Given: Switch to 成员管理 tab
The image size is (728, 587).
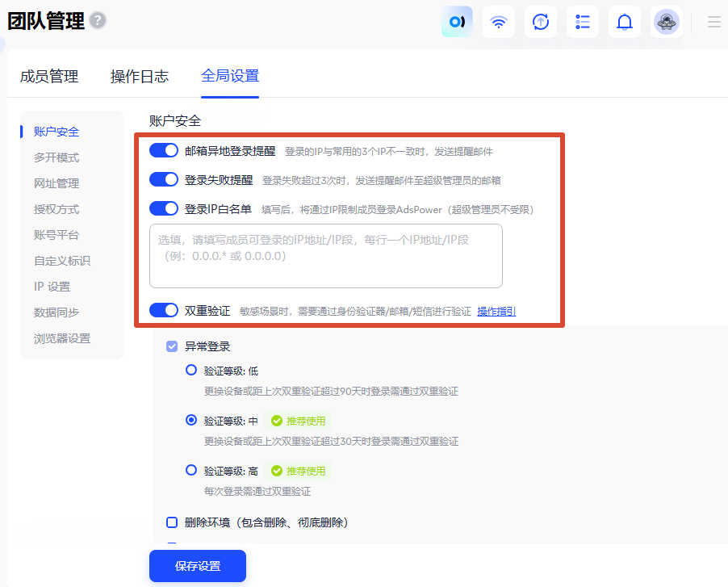Looking at the screenshot, I should (x=49, y=76).
